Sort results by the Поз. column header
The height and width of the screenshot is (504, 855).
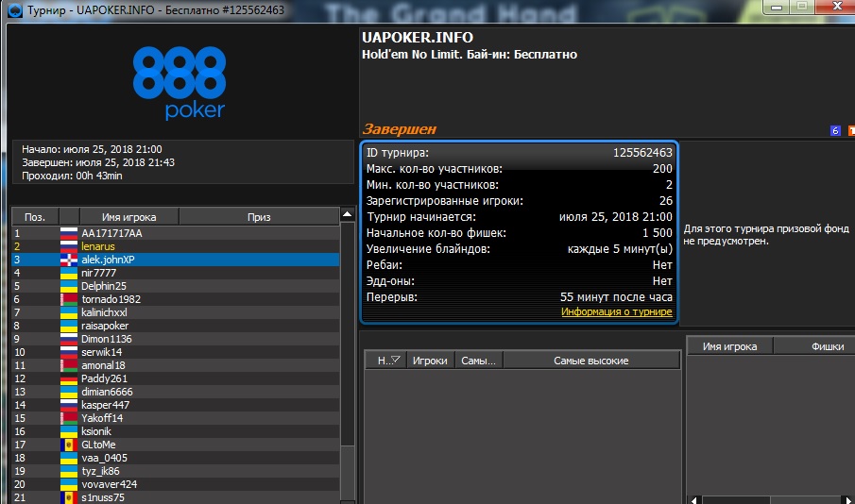(35, 217)
